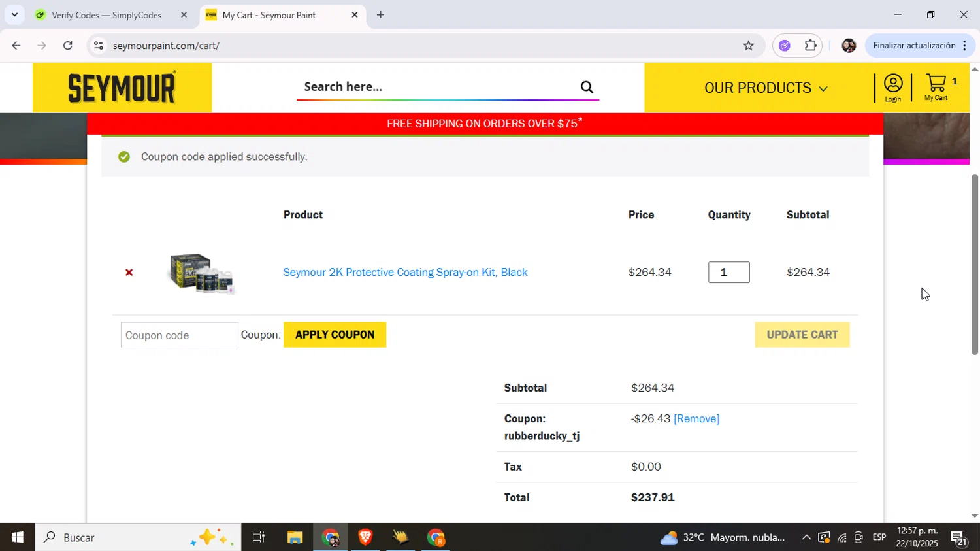This screenshot has width=980, height=551.
Task: Close the My Cart tab
Action: coord(355,15)
